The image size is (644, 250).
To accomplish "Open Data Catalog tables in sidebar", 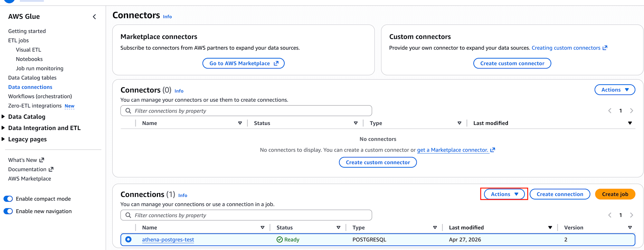I will click(x=32, y=78).
